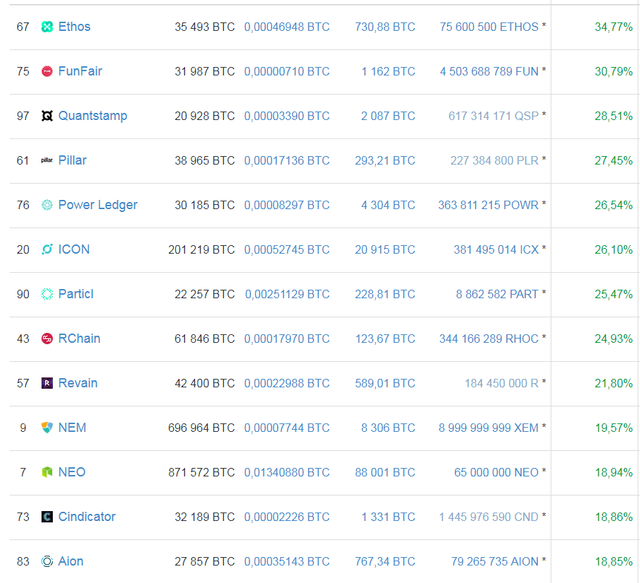Open the ICON coin link

(74, 249)
